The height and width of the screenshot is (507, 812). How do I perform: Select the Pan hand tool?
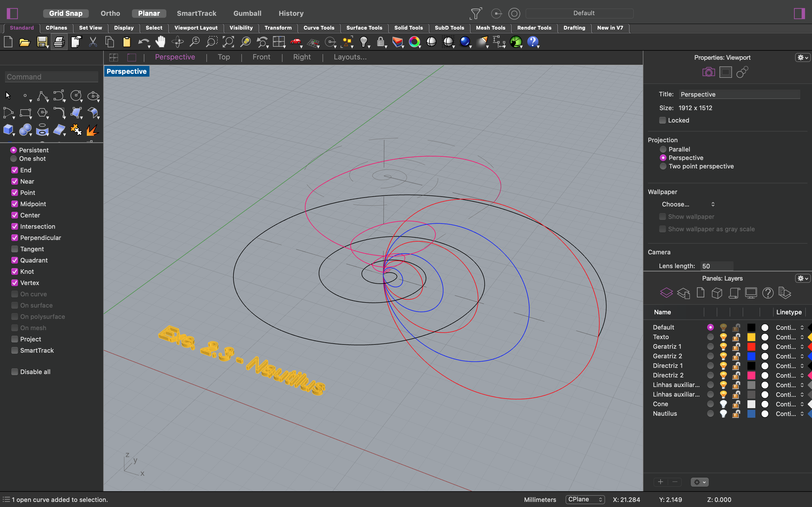160,42
